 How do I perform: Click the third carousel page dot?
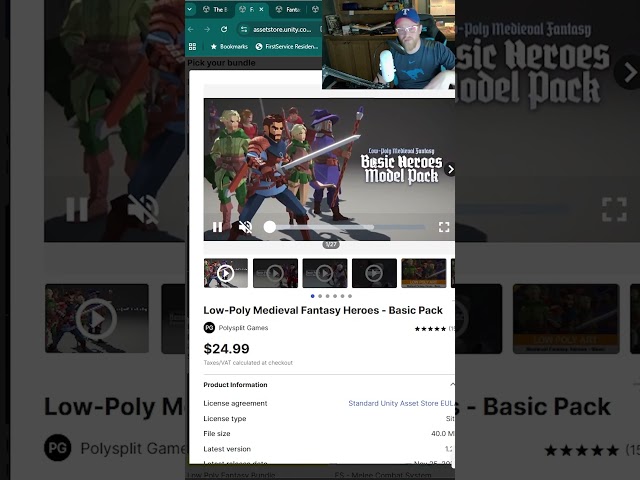(327, 296)
